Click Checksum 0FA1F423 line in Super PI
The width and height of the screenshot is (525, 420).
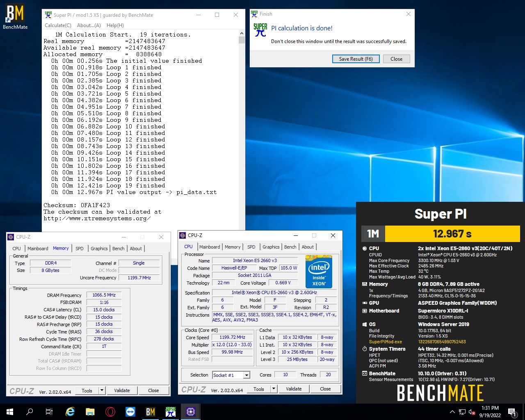77,205
